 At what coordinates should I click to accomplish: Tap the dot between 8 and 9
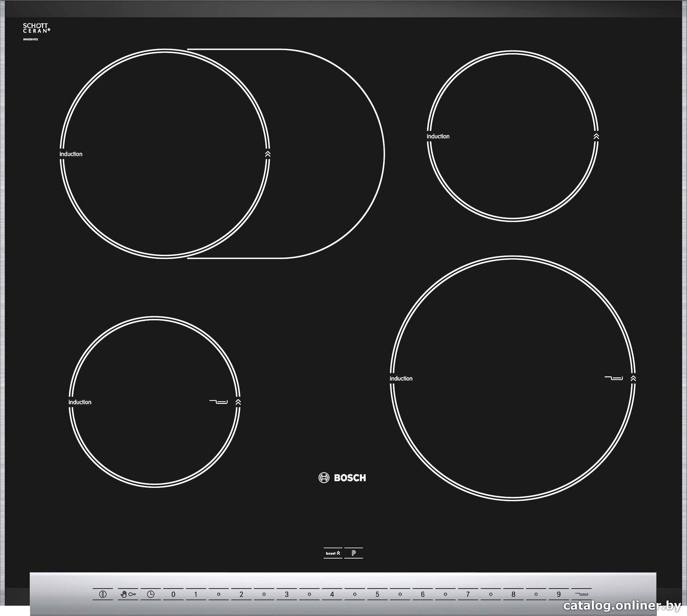(x=536, y=594)
